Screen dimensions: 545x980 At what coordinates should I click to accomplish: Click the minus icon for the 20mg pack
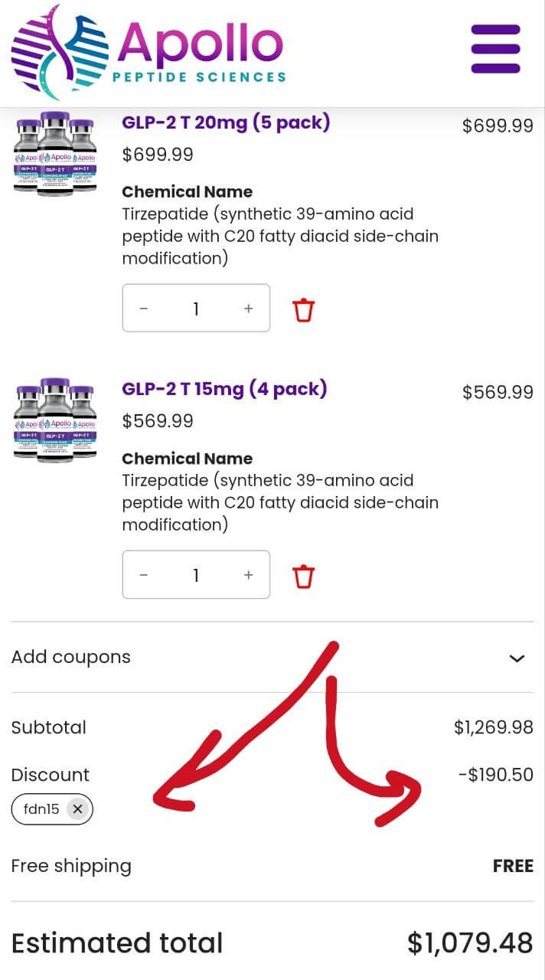(144, 309)
